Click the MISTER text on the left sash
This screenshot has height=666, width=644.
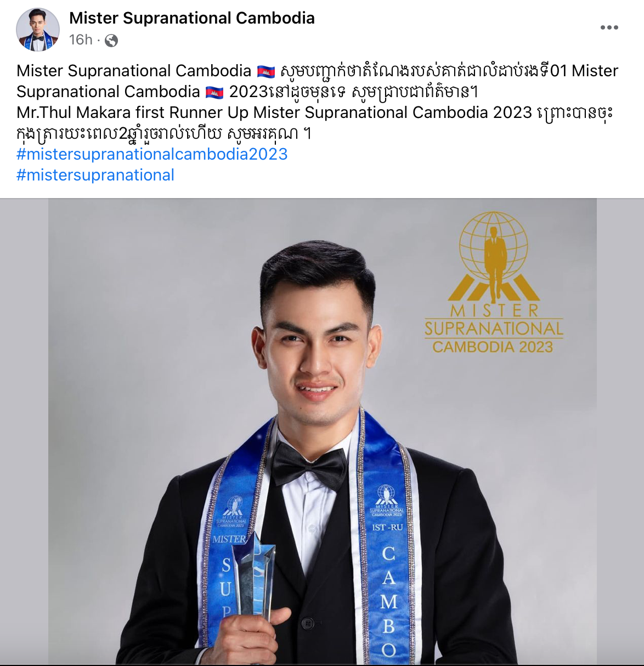229,539
